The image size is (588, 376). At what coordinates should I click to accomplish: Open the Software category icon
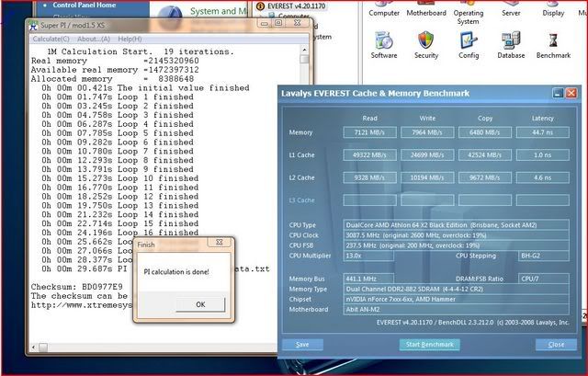(384, 44)
